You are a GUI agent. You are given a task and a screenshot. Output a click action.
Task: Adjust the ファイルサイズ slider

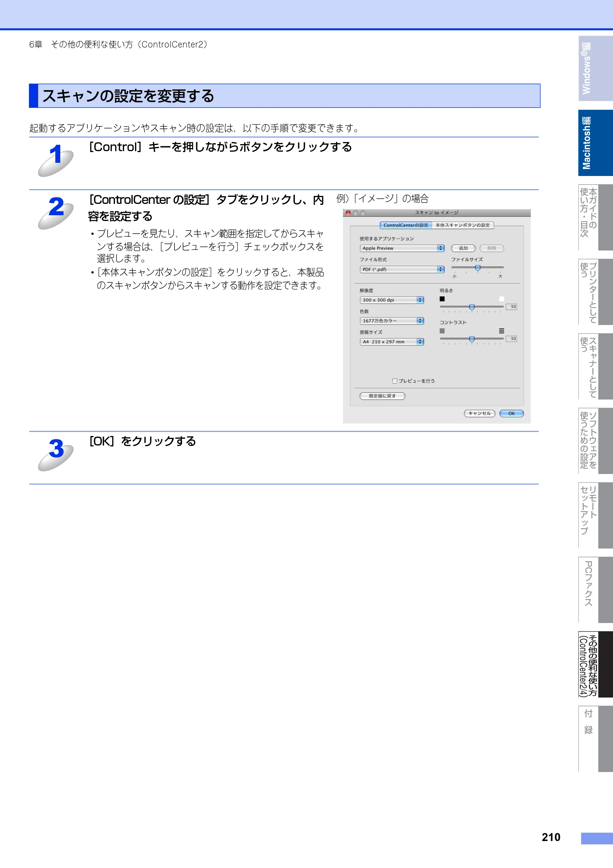(x=477, y=268)
